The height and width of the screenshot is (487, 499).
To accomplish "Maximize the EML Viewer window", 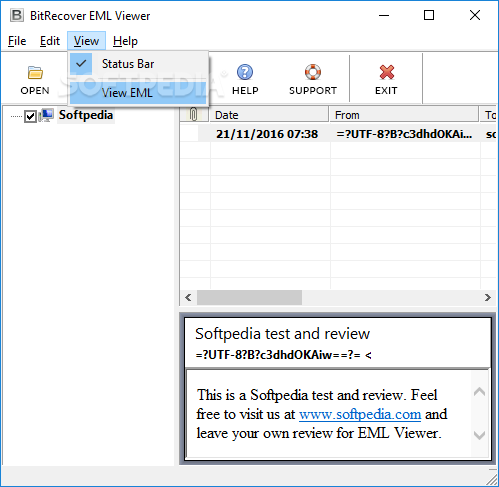I will point(429,15).
